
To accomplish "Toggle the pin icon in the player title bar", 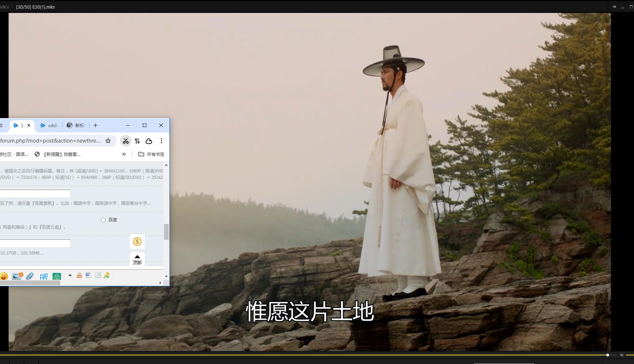I will click(x=614, y=6).
